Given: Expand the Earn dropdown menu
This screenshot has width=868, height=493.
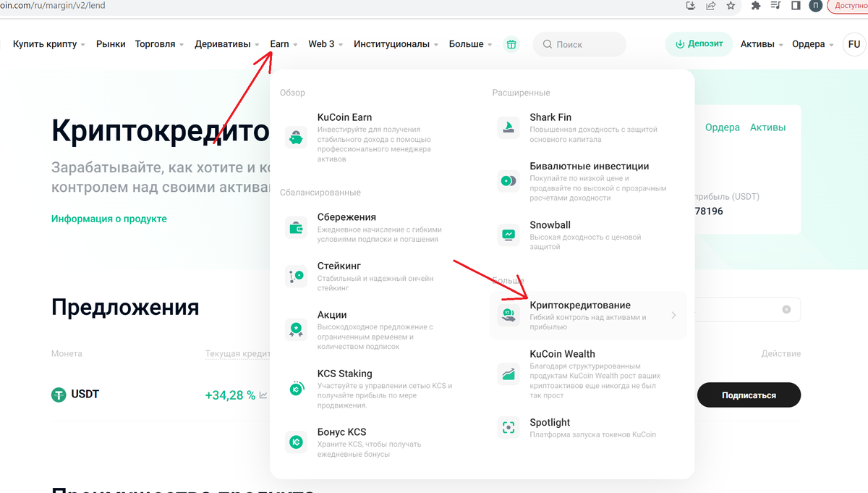Looking at the screenshot, I should pyautogui.click(x=284, y=44).
